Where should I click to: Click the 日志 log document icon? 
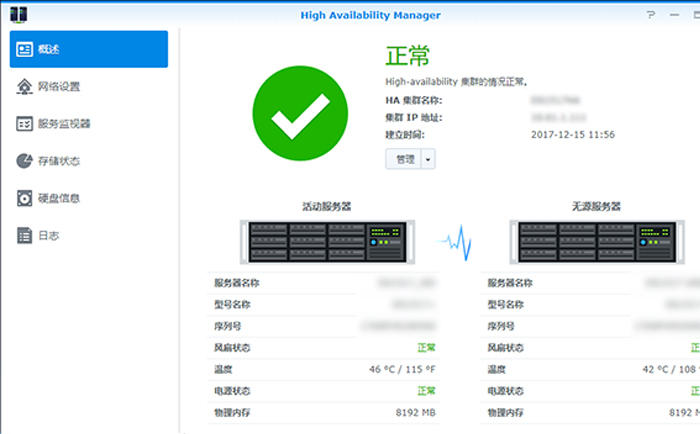(x=24, y=236)
